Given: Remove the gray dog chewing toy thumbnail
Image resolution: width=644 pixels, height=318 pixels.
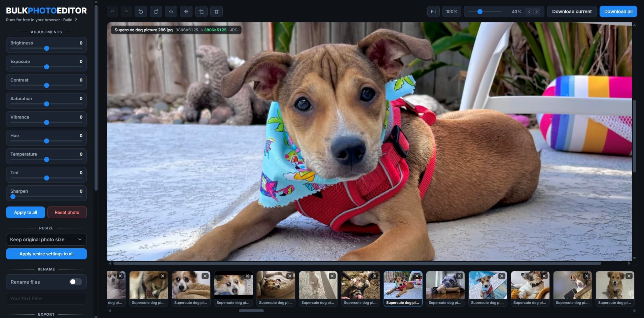Looking at the screenshot, I should point(459,276).
